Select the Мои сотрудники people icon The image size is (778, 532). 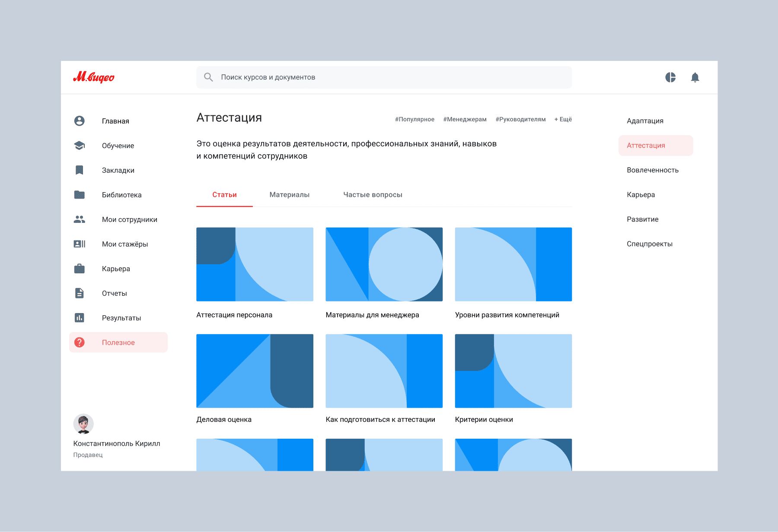coord(80,219)
